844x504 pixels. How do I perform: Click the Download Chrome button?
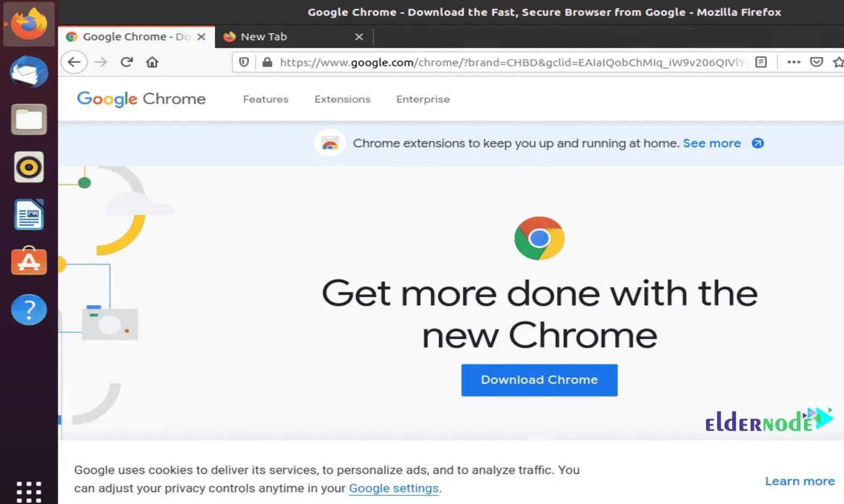(539, 380)
